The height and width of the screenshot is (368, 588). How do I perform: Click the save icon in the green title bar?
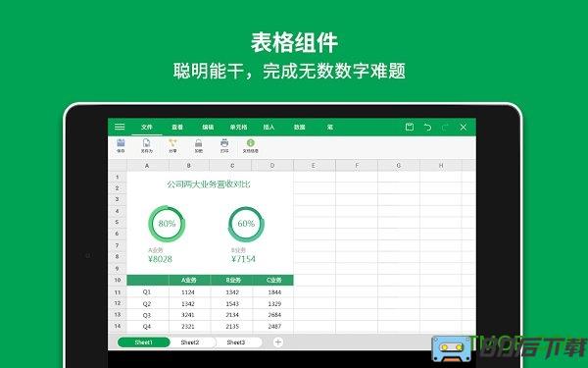[x=410, y=127]
